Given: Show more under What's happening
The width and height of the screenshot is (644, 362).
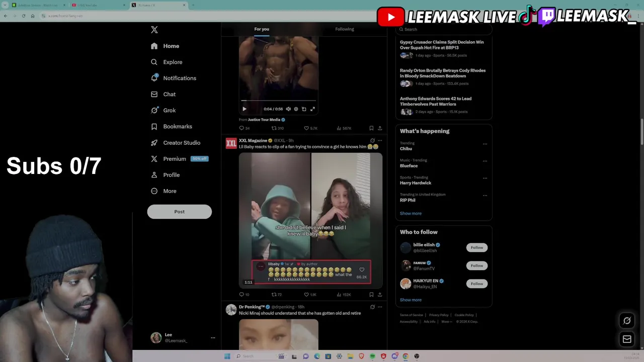Looking at the screenshot, I should coord(411,213).
